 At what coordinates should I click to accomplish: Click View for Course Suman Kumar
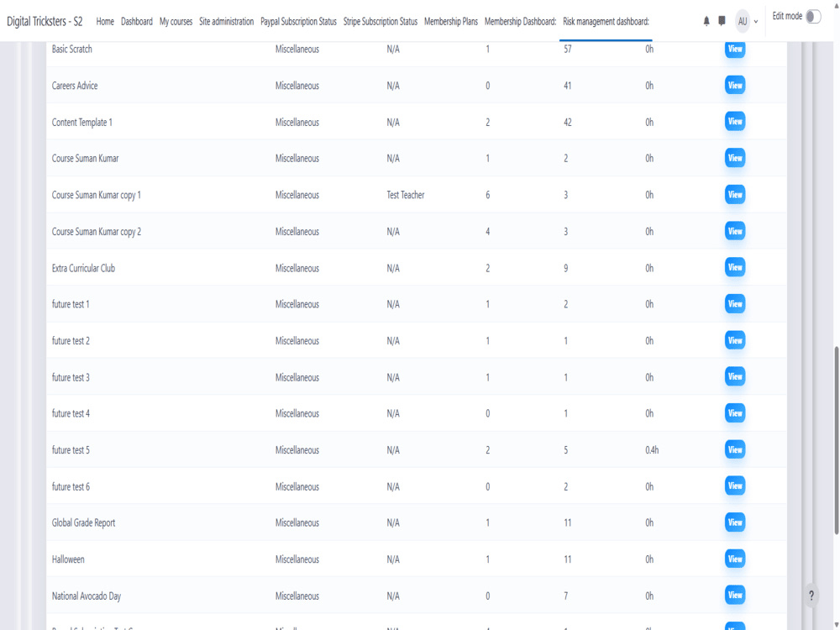point(735,158)
